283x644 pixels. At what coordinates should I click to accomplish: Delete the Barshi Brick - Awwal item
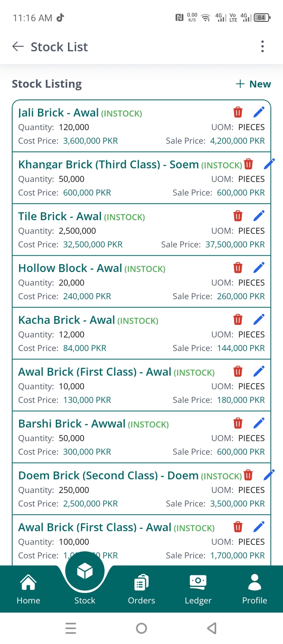coord(238,423)
